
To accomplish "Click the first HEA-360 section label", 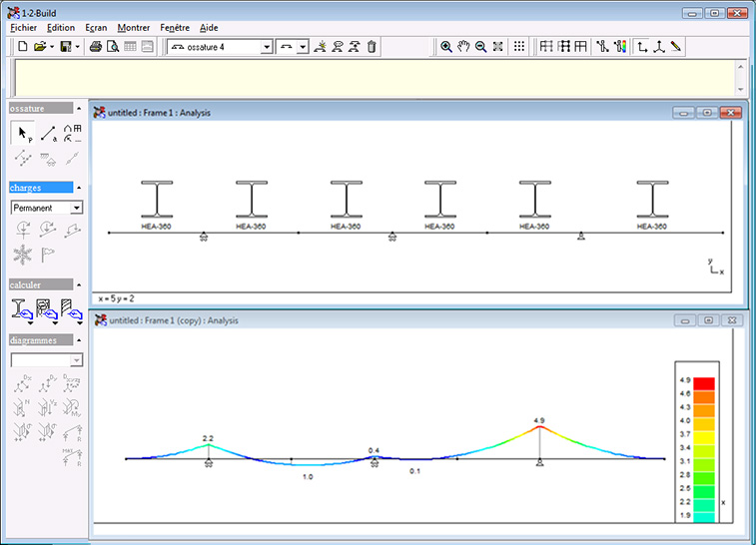I will (x=156, y=227).
